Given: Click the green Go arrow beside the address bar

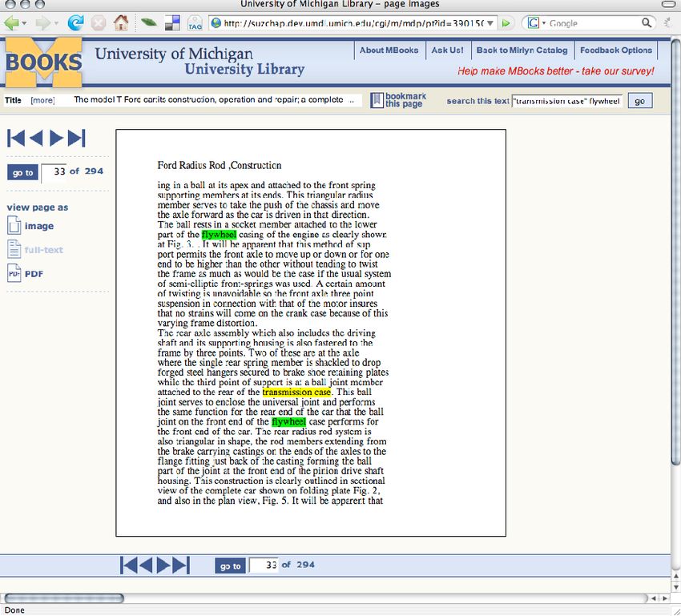Looking at the screenshot, I should coord(506,23).
